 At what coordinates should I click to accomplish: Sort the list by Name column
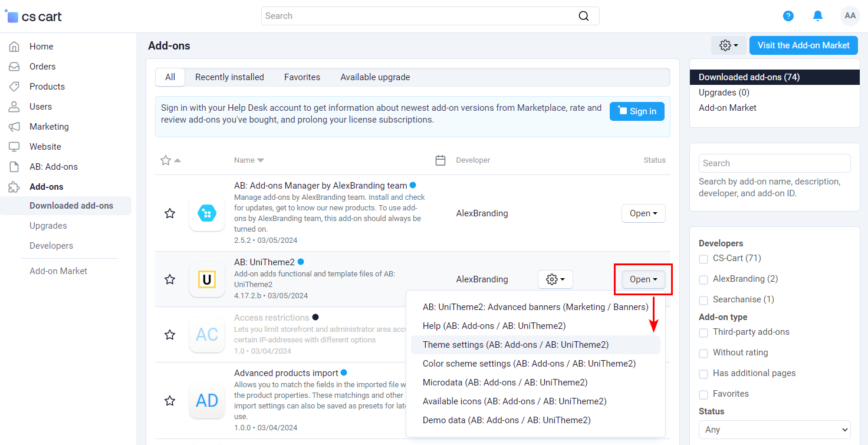coord(249,160)
